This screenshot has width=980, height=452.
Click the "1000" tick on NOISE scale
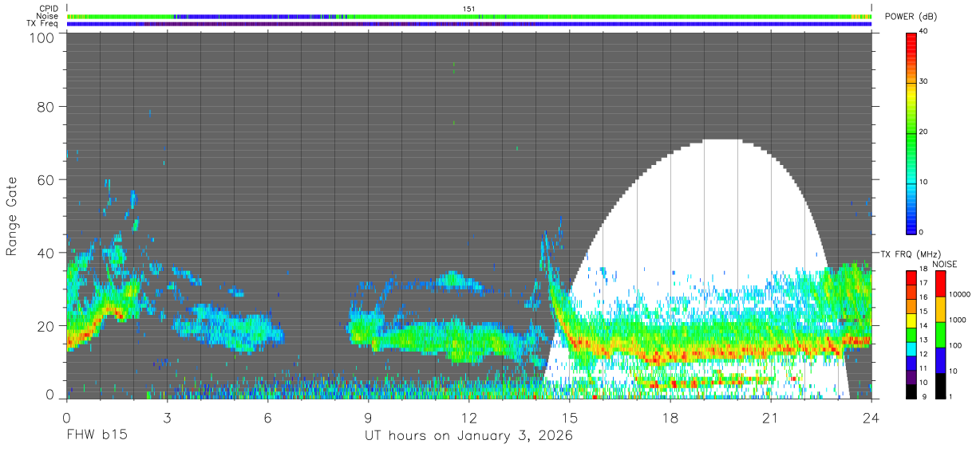[956, 320]
